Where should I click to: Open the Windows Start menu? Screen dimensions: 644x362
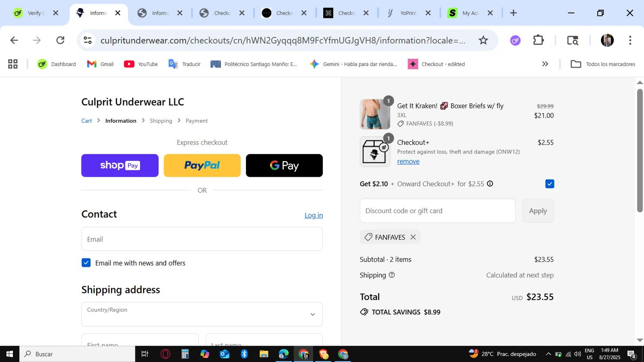click(x=9, y=354)
